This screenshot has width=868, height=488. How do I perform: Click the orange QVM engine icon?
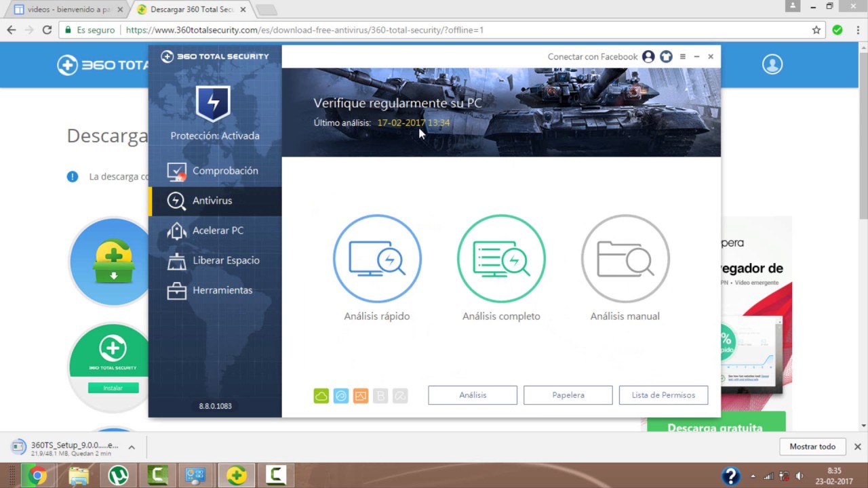click(x=361, y=396)
